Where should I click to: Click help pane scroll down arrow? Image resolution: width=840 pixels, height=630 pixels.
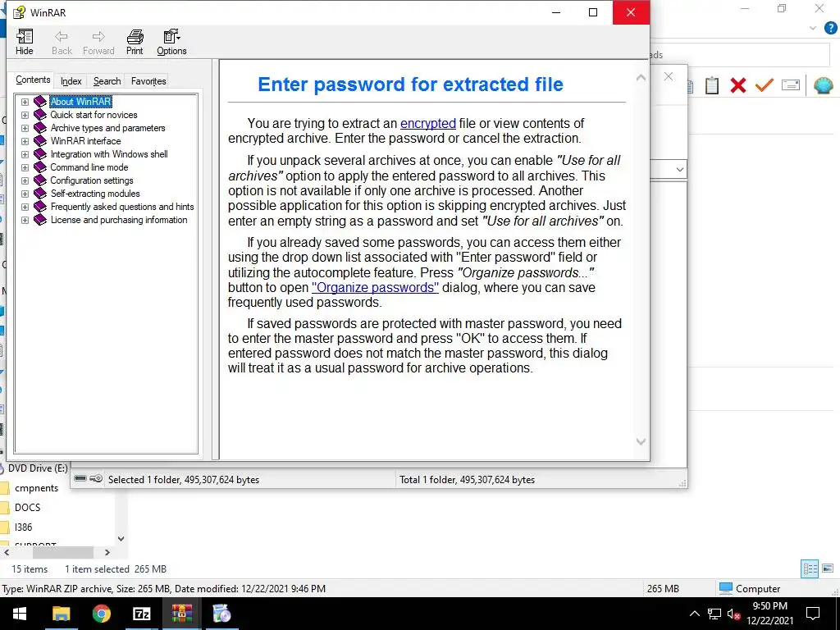tap(641, 441)
